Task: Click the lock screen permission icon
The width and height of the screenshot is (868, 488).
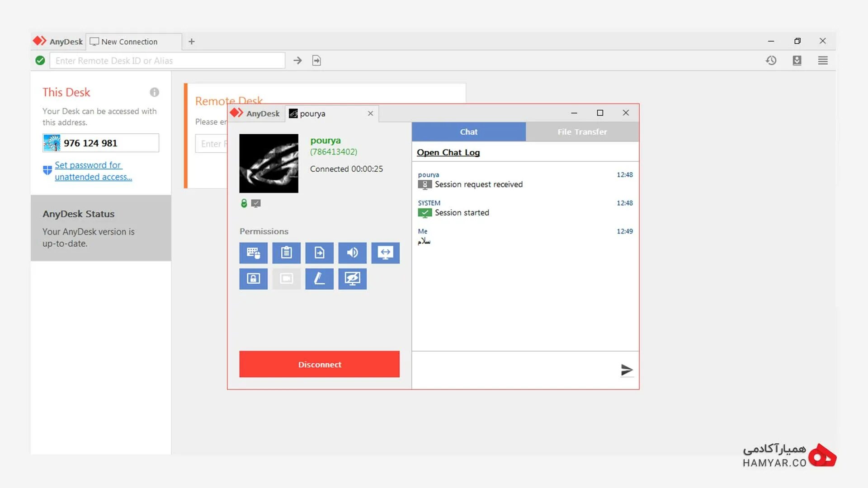Action: tap(253, 278)
